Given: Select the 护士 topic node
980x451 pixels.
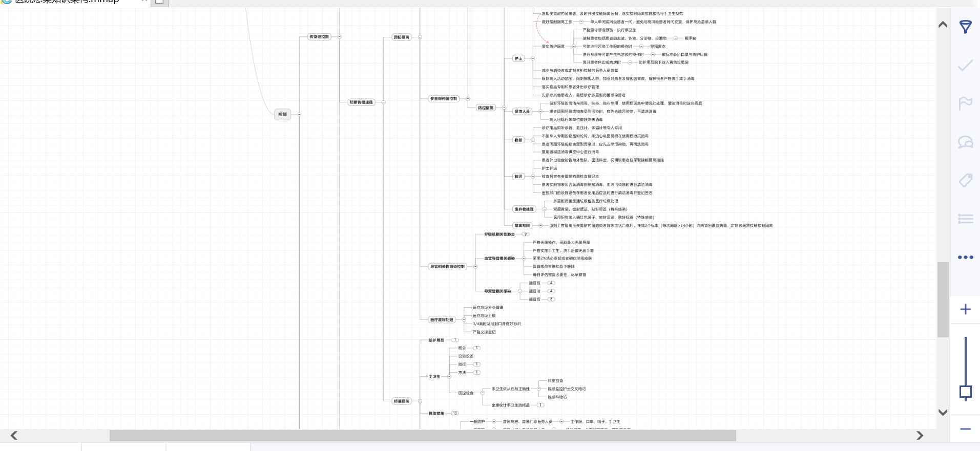Looking at the screenshot, I should pyautogui.click(x=518, y=59).
